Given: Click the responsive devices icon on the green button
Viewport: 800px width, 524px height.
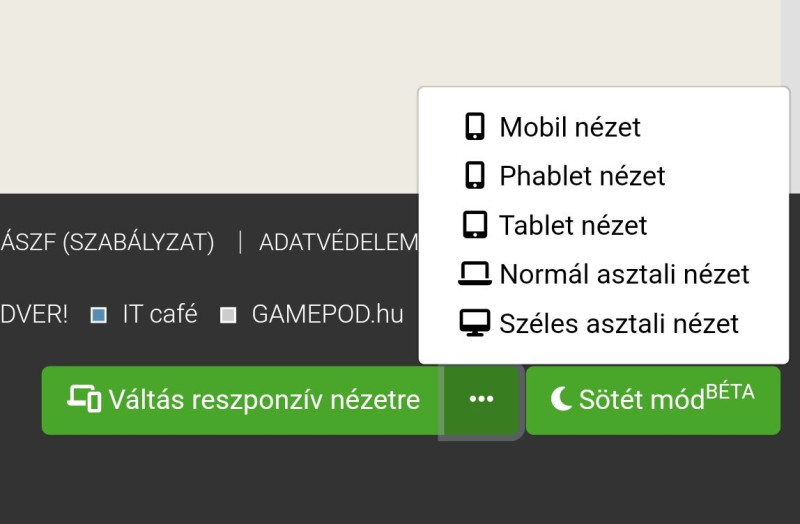Looking at the screenshot, I should pyautogui.click(x=84, y=399).
